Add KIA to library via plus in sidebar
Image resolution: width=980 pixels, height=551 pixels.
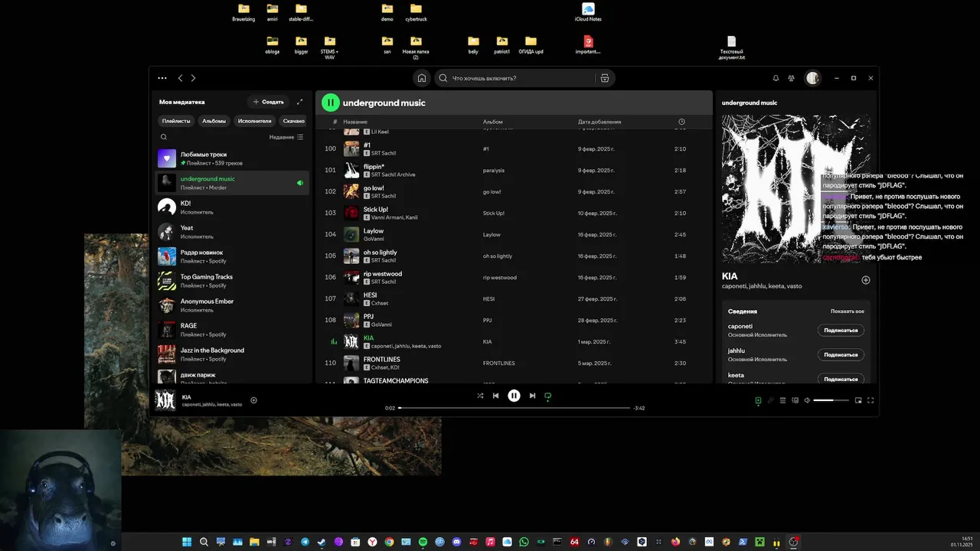866,280
